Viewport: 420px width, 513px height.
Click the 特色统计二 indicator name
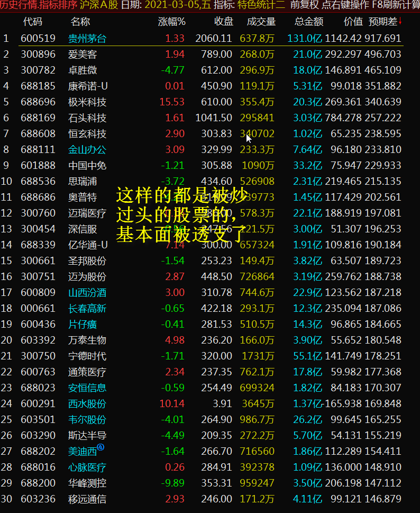pyautogui.click(x=261, y=5)
